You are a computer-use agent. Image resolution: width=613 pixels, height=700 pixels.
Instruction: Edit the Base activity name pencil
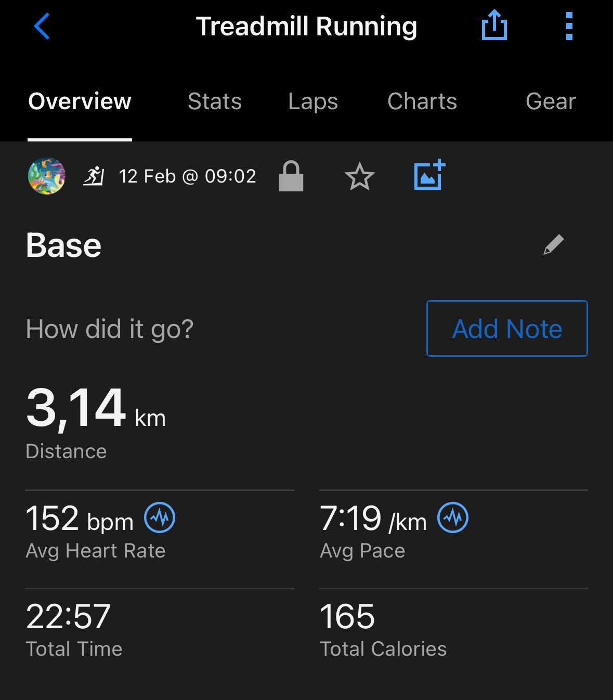tap(554, 244)
